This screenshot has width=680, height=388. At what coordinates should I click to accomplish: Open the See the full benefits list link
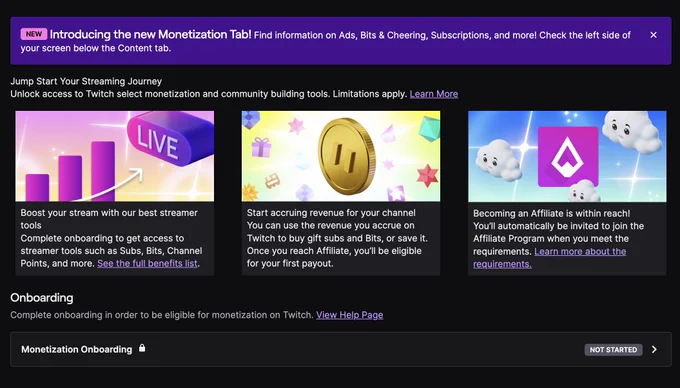tap(147, 264)
